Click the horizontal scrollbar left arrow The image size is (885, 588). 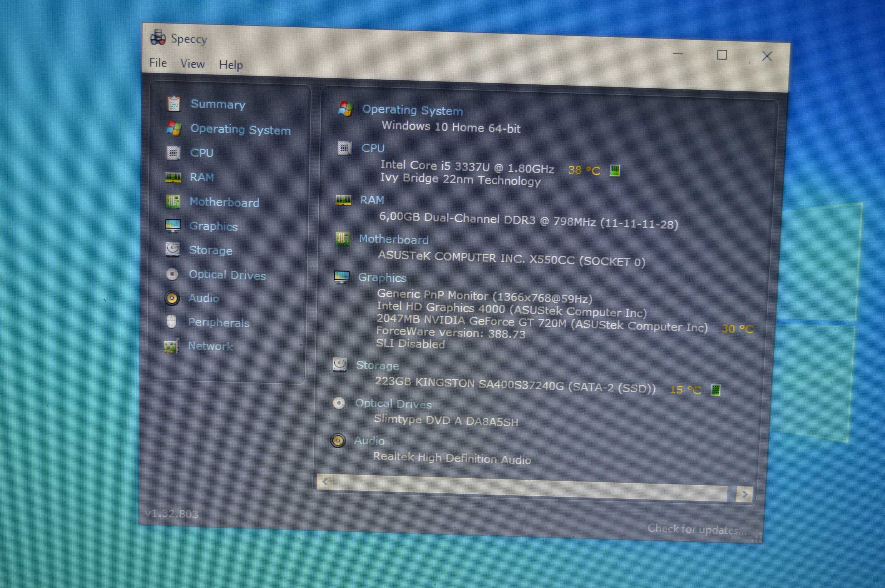click(325, 482)
